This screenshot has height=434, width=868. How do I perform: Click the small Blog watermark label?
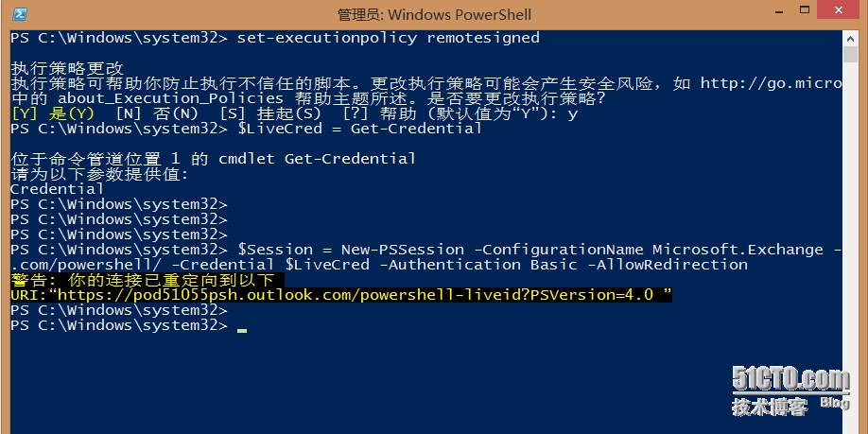pyautogui.click(x=834, y=404)
